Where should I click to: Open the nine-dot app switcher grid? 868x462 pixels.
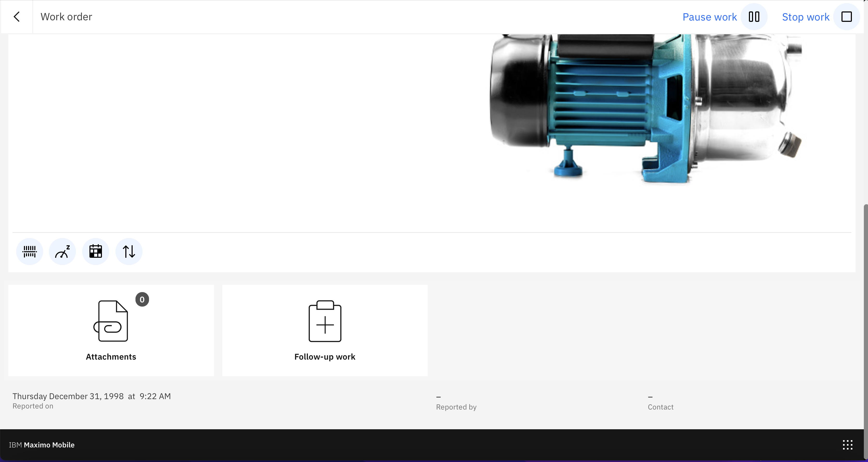[x=847, y=445]
